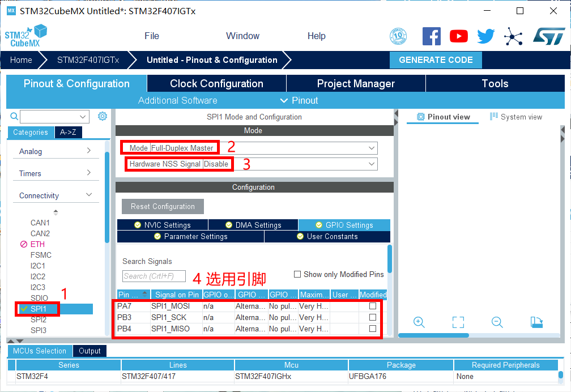Click the ST community network icon
Viewport: 571px width, 392px height.
513,37
